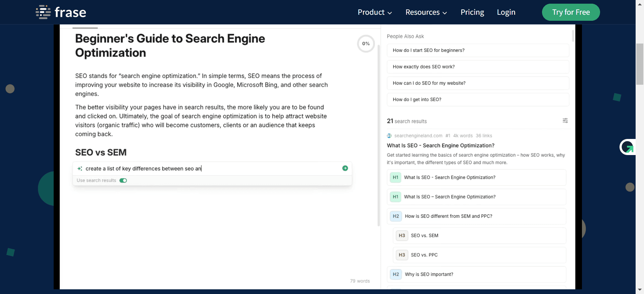This screenshot has height=294, width=644.
Task: Click the 'People Also Ask' label
Action: 405,36
